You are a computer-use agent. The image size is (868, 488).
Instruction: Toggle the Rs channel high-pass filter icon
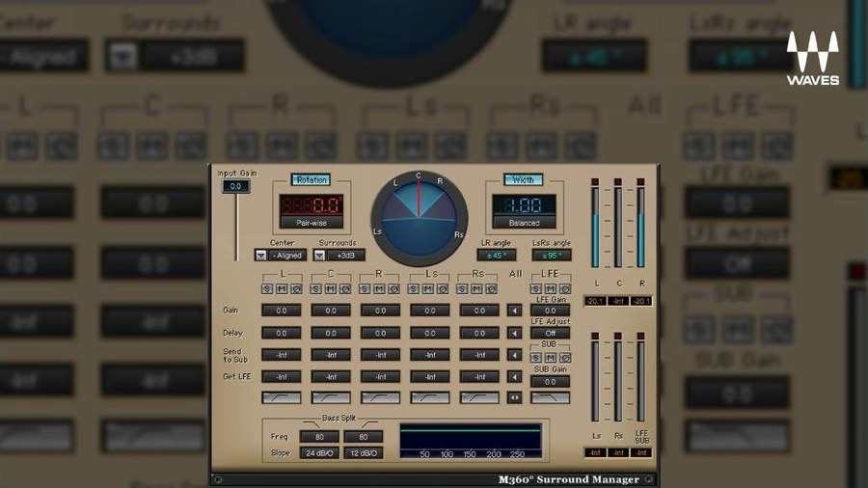(479, 397)
